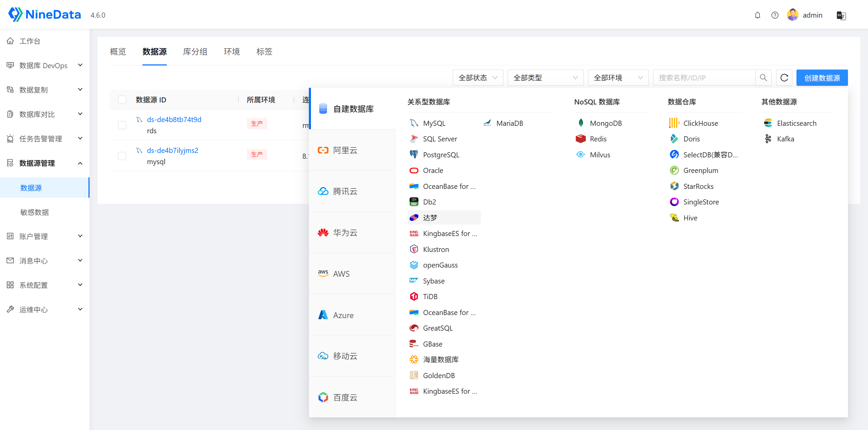This screenshot has width=868, height=430.
Task: Check the row for ds-de4b7ilyjms2
Action: pyautogui.click(x=122, y=156)
